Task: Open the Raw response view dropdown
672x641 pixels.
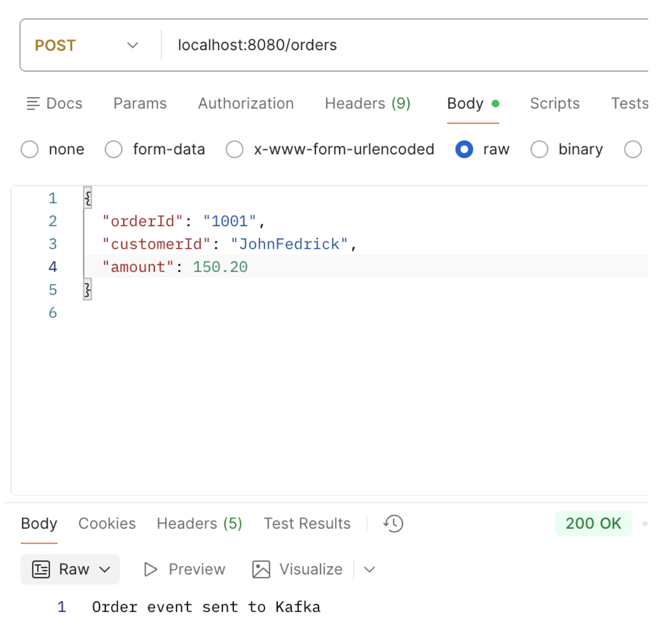Action: tap(105, 569)
